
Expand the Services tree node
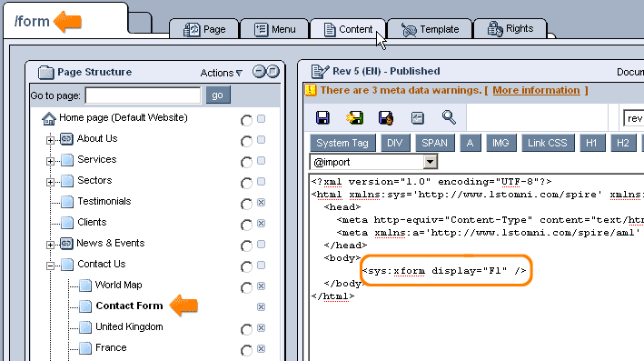(50, 161)
